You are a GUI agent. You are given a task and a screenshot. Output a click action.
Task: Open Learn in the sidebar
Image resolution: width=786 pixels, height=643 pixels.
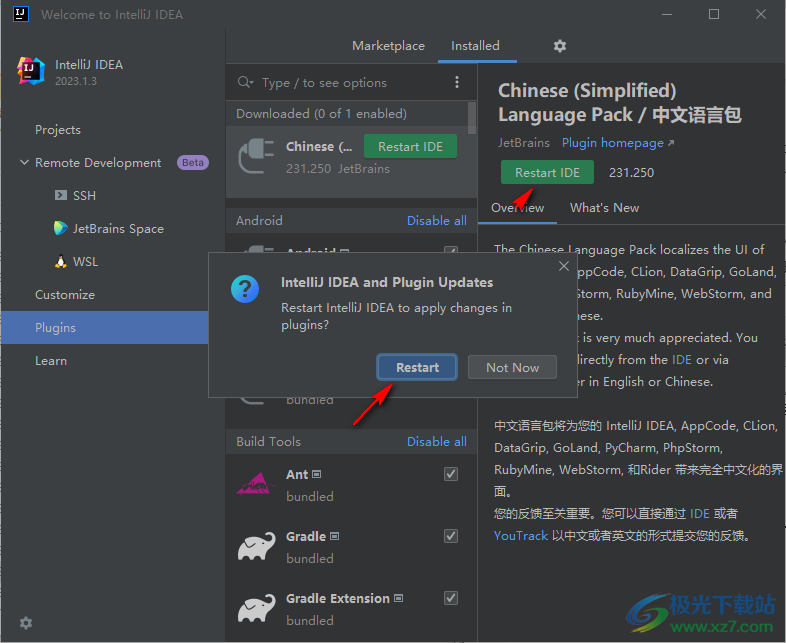51,361
